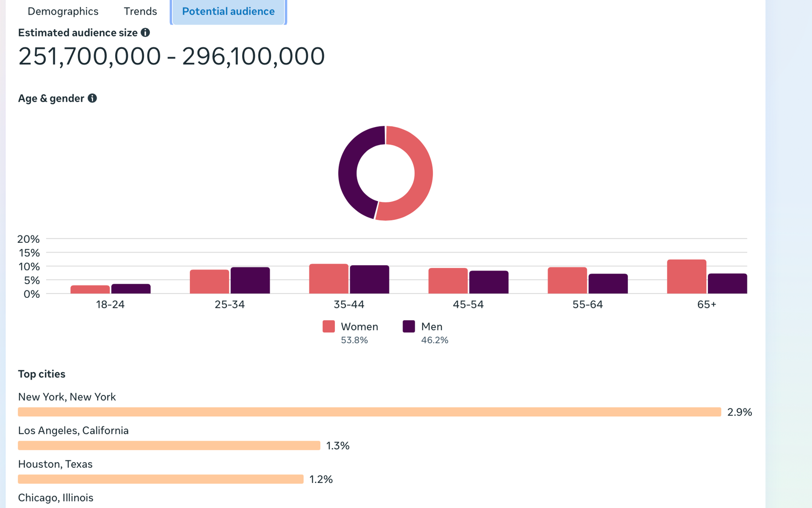Click the Houston, Texas bar
This screenshot has width=812, height=508.
161,479
